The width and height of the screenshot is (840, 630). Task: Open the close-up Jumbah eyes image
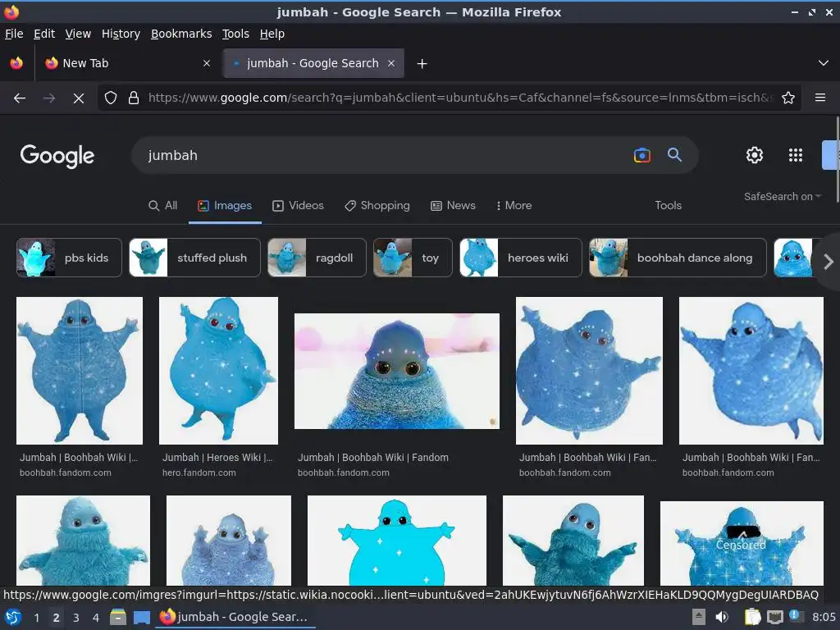[x=397, y=372]
